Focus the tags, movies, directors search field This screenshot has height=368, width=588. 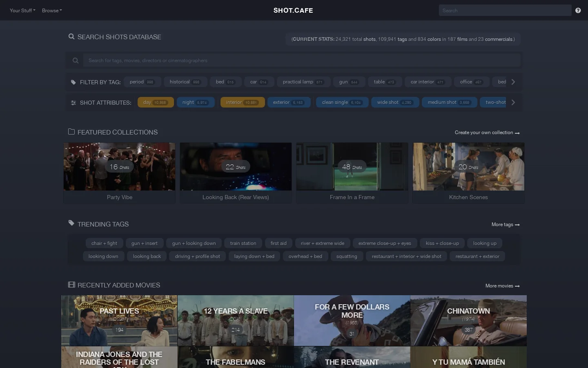click(x=302, y=61)
